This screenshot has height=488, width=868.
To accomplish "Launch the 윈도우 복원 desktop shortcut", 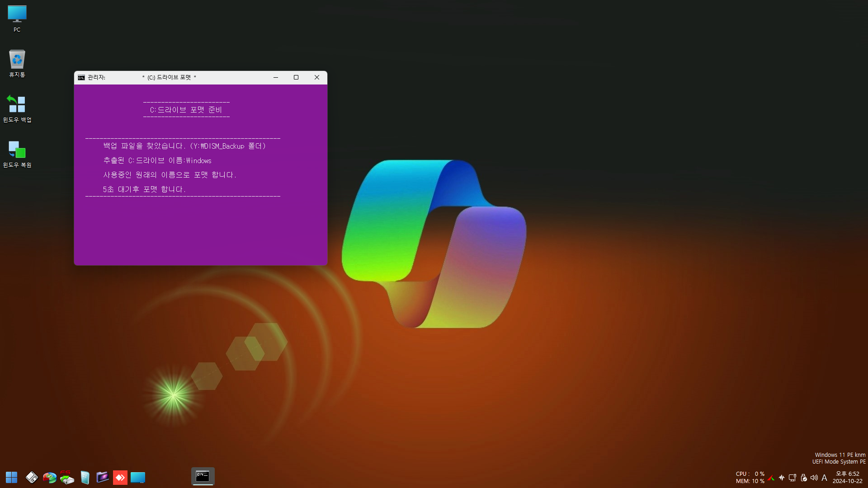I will pos(17,154).
